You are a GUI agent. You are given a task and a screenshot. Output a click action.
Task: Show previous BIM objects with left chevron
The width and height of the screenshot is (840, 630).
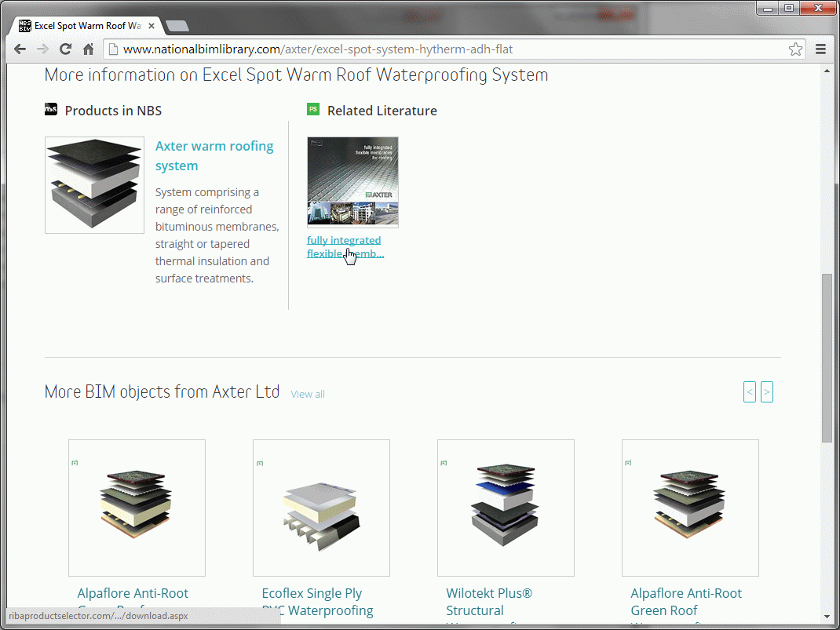click(750, 391)
